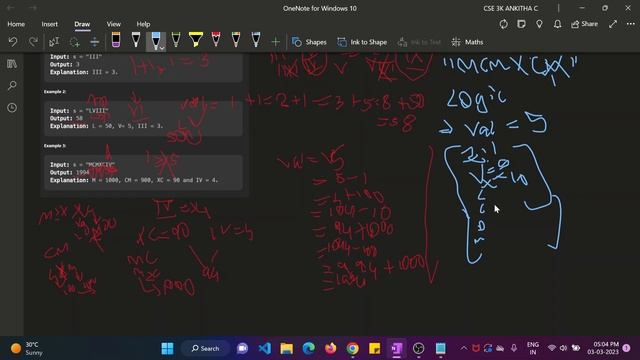Open the Shapes gallery
Screen dimensions: 640x360
click(309, 42)
